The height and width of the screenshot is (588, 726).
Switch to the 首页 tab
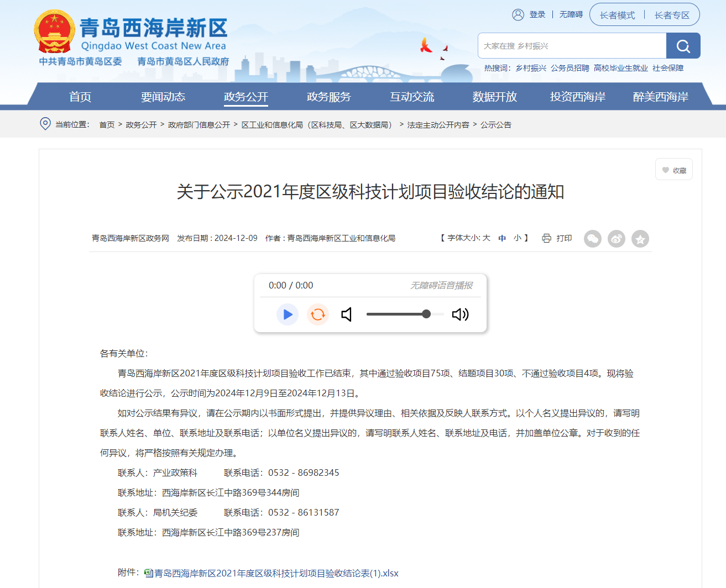tap(80, 96)
